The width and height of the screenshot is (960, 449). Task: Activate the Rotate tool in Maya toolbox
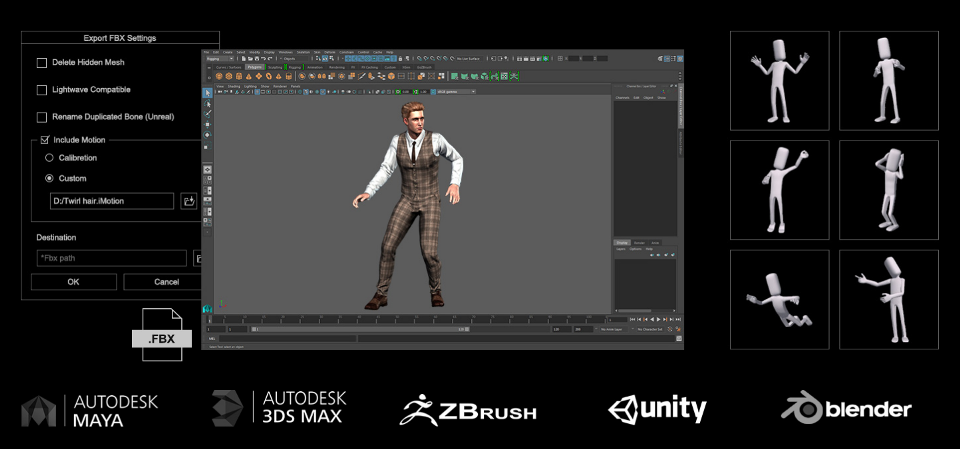(208, 135)
